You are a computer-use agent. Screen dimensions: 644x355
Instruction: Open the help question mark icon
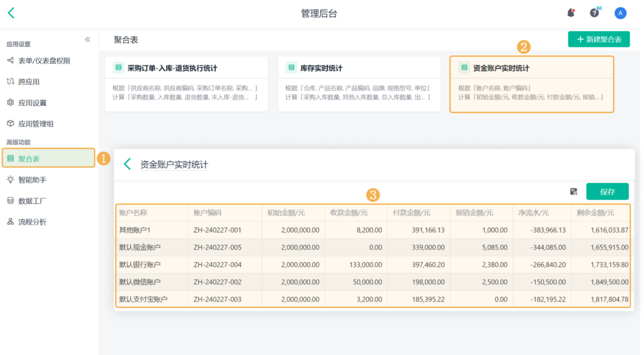(594, 13)
